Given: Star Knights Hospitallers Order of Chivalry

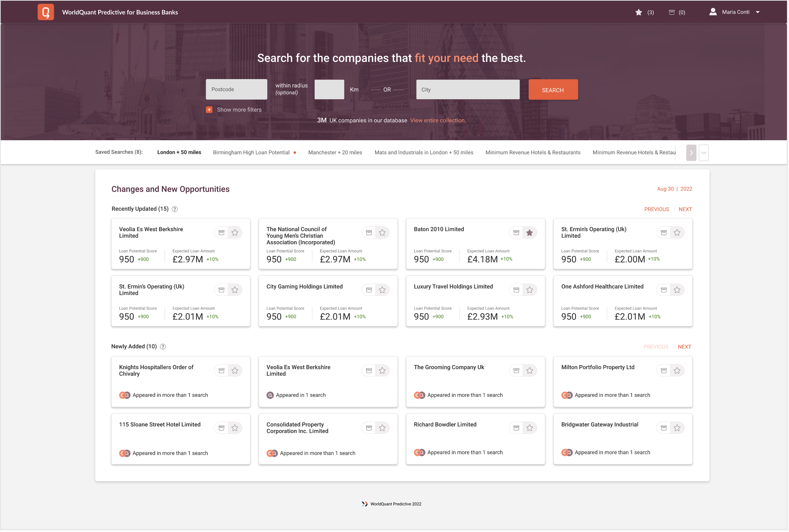Looking at the screenshot, I should (235, 371).
